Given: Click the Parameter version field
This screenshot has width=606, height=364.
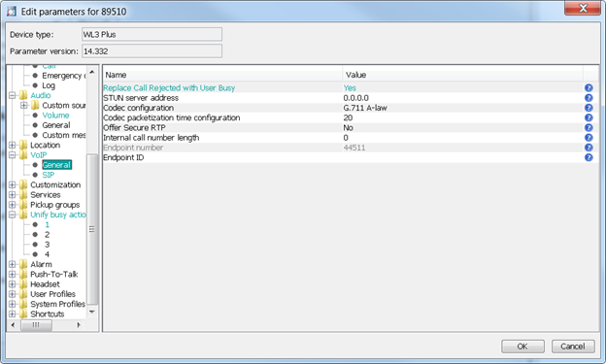Looking at the screenshot, I should (151, 51).
